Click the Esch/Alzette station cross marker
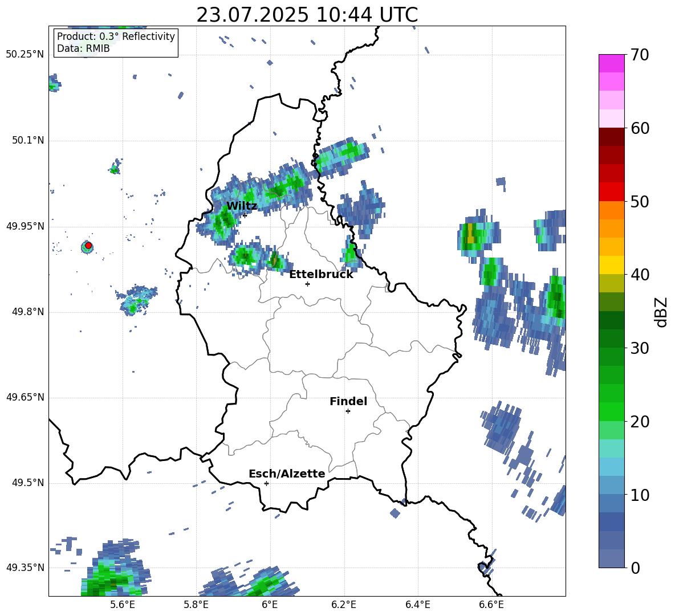Viewport: 675px width, 616px height. tap(266, 483)
